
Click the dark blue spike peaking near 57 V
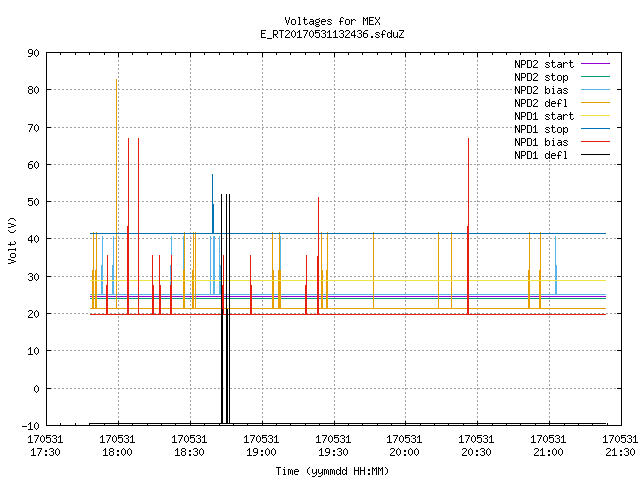pos(213,204)
